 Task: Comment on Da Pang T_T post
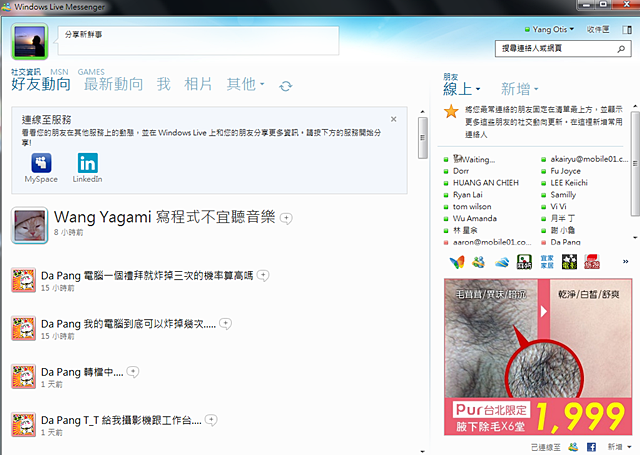click(211, 420)
